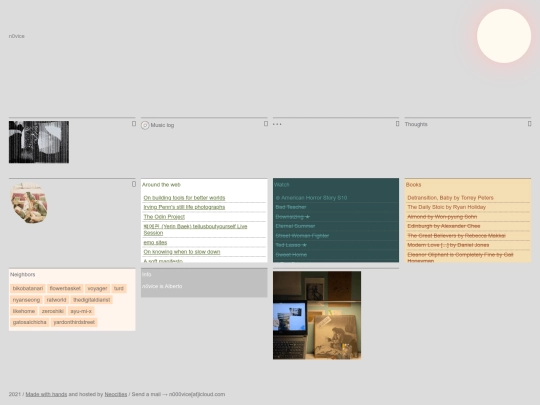Click the Neighbors panel heading
This screenshot has height=405, width=540.
pos(22,274)
